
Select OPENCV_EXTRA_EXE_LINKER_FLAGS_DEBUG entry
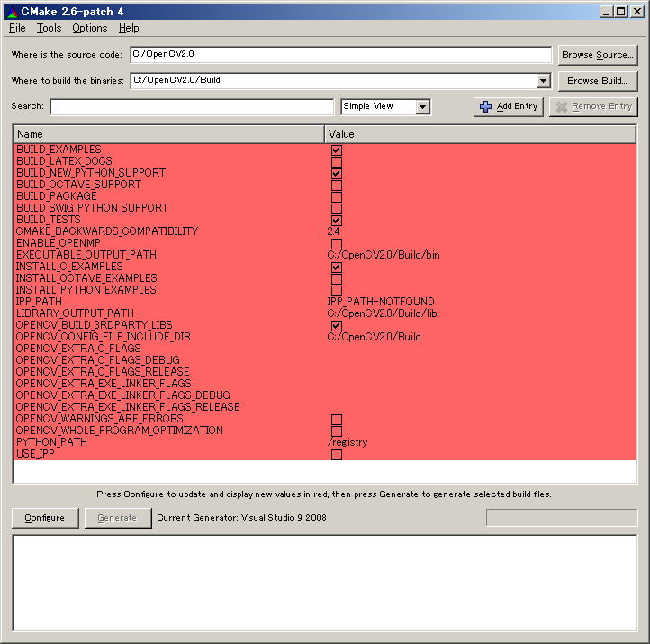tap(123, 395)
